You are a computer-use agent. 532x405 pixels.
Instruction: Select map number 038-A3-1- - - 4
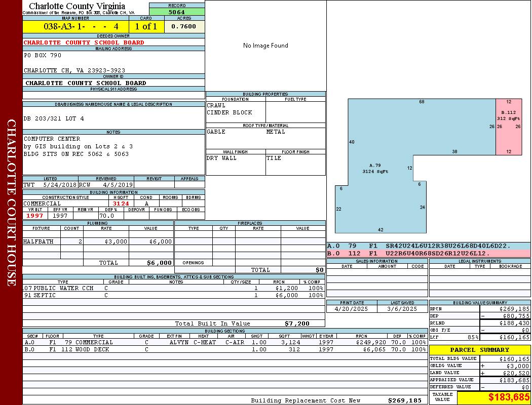(81, 26)
